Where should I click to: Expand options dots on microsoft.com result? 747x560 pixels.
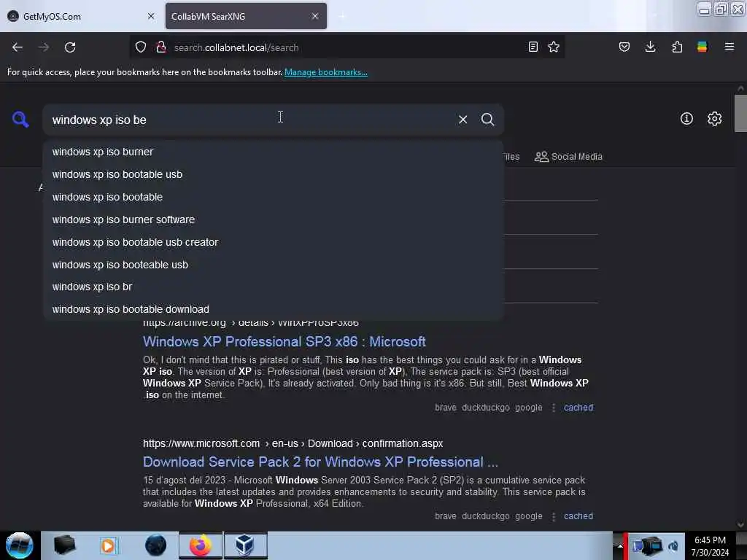pos(553,516)
